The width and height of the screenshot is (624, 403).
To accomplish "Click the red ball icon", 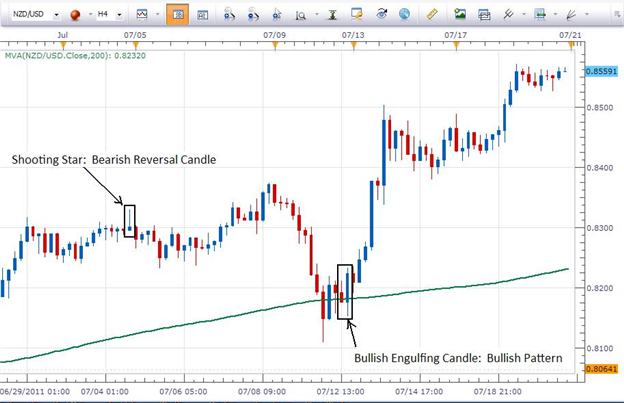I will (75, 15).
